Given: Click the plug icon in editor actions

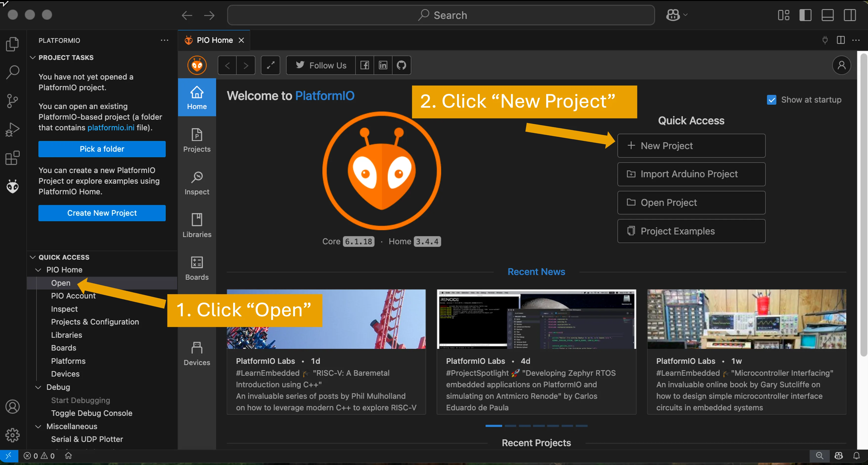Looking at the screenshot, I should coord(825,40).
